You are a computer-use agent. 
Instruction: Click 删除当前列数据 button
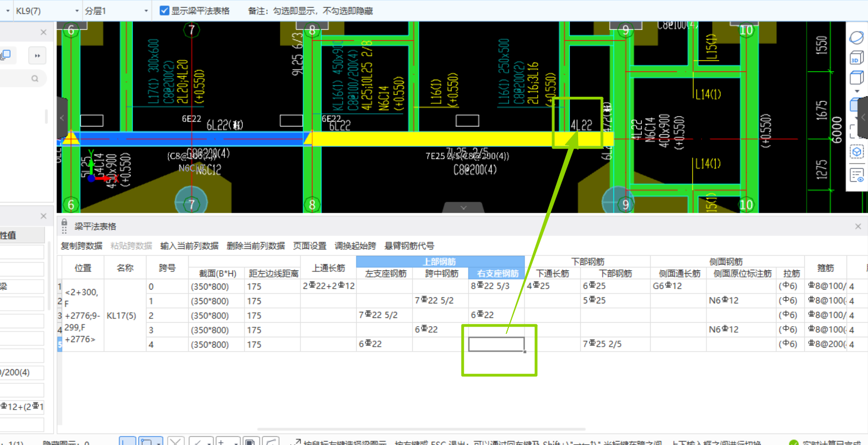256,245
